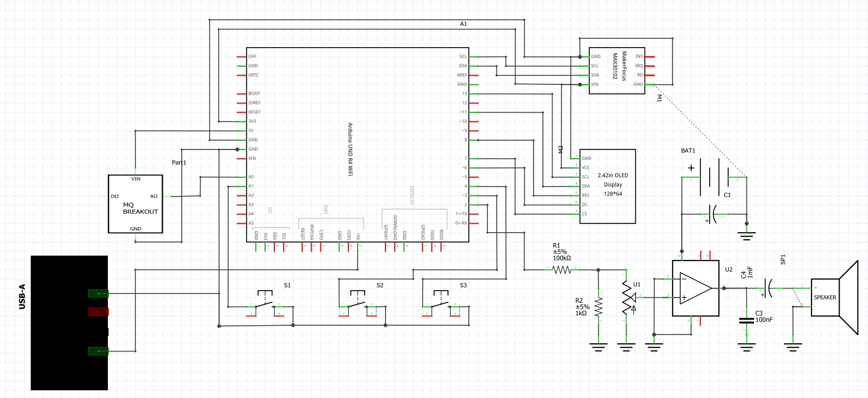Select the S3 pushbutton switch symbol
The image size is (868, 398).
click(x=441, y=303)
